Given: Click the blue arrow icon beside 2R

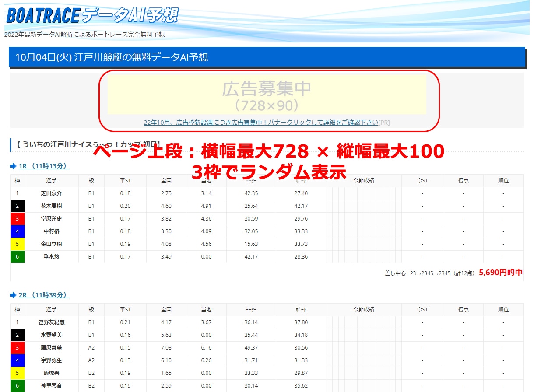Looking at the screenshot, I should tap(14, 296).
